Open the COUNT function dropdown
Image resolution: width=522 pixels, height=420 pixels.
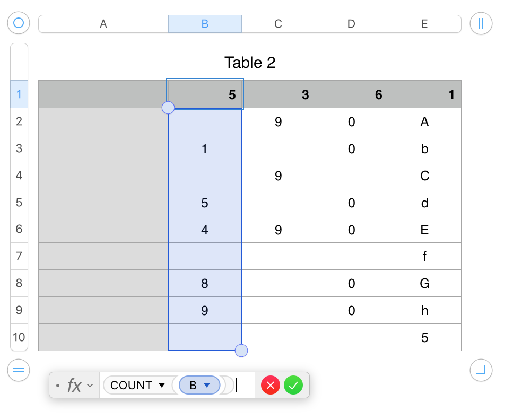click(162, 386)
